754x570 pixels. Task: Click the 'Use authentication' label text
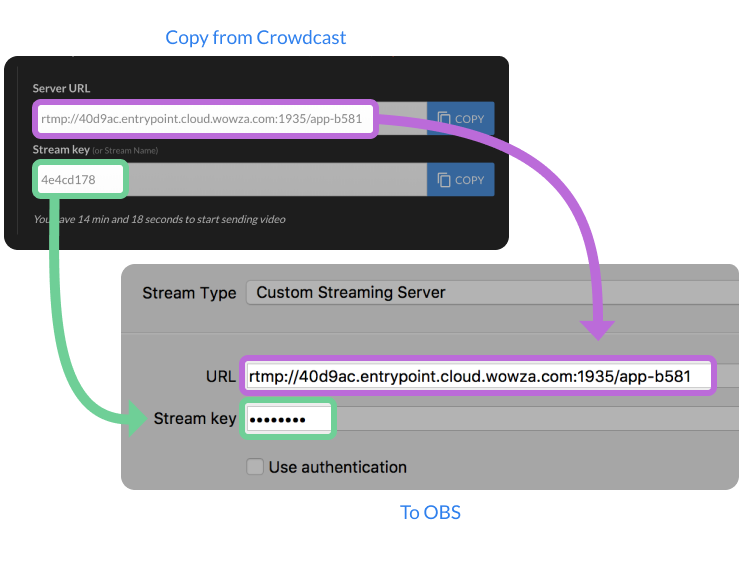pos(338,467)
